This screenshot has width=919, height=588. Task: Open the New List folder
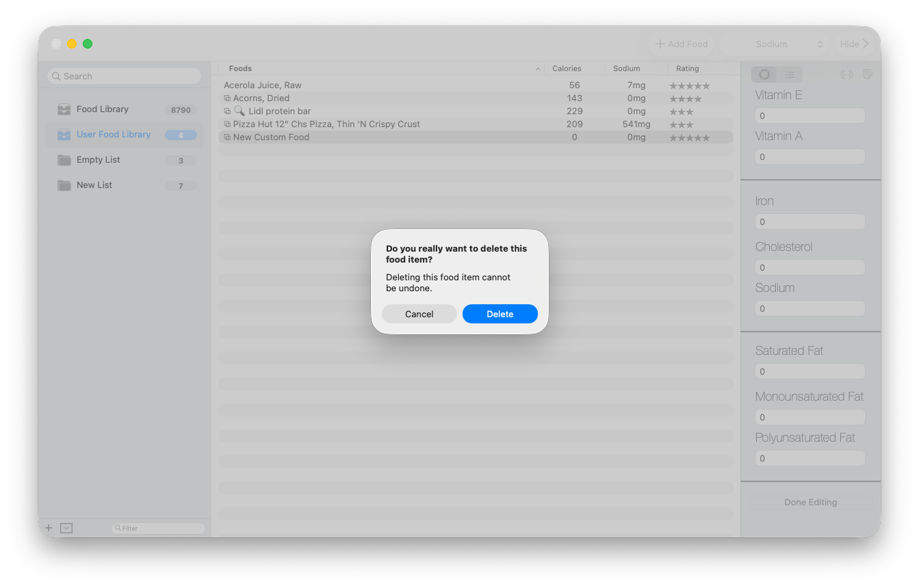coord(125,185)
